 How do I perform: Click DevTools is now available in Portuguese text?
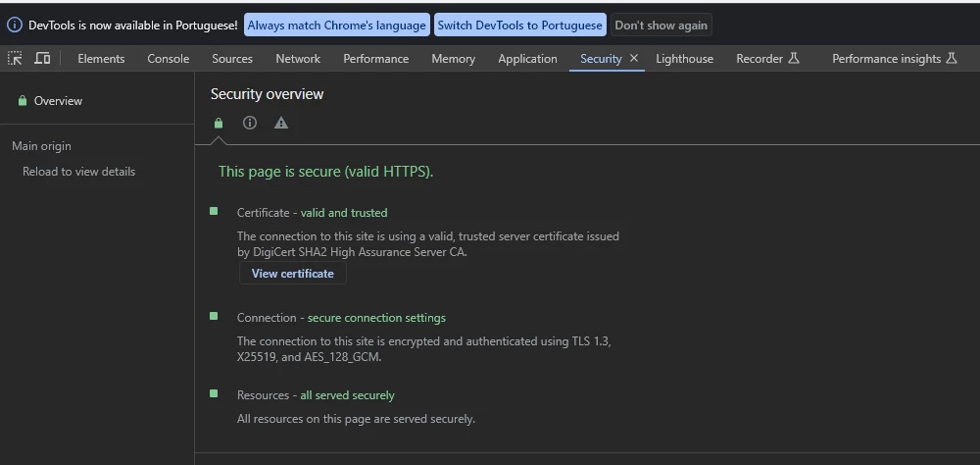133,26
